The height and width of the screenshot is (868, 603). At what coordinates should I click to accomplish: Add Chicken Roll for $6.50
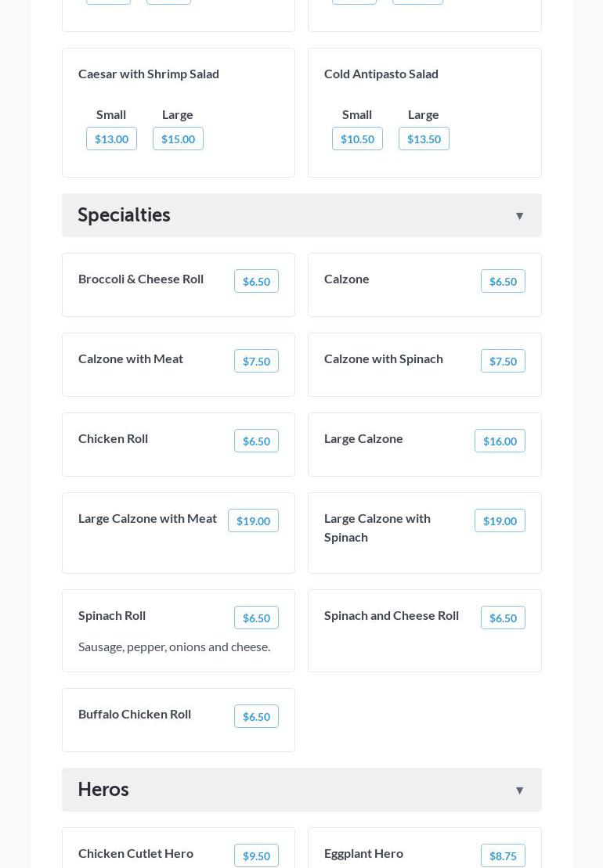[256, 441]
